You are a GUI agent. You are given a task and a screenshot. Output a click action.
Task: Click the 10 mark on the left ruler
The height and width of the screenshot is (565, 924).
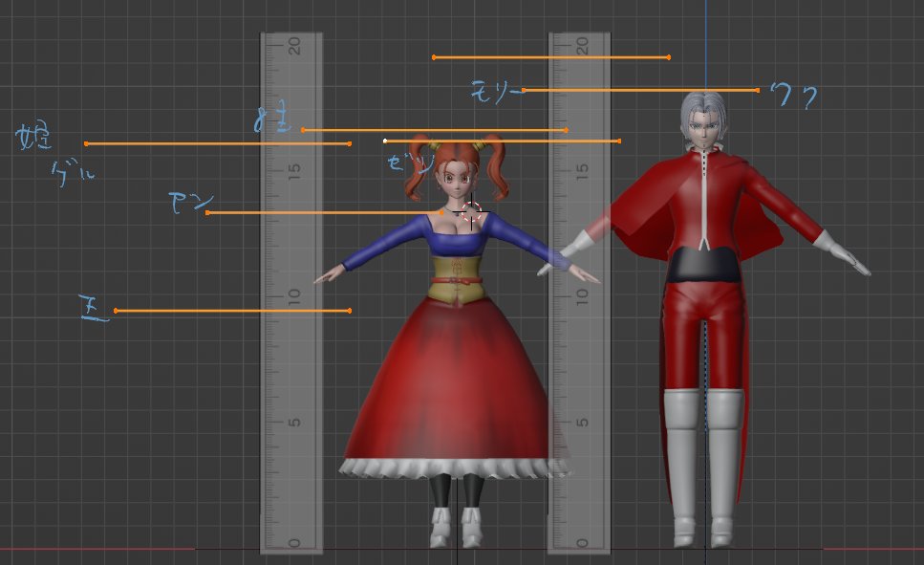coord(294,296)
